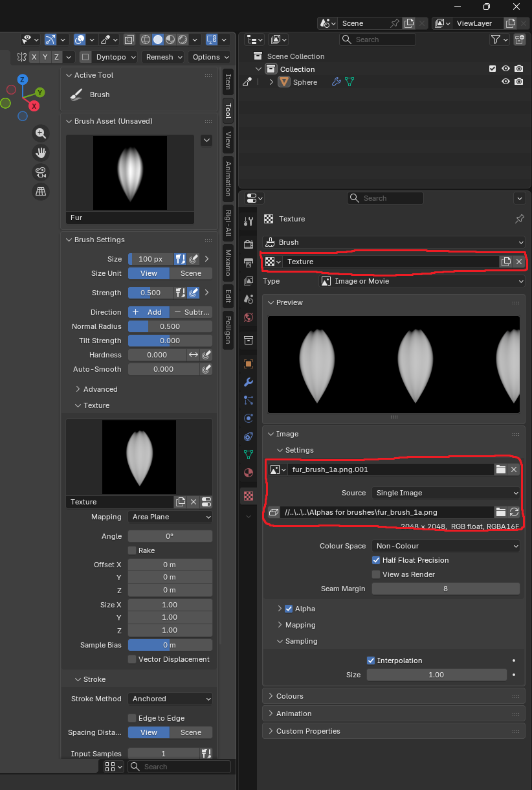Click the outliner filter funnel icon
Image resolution: width=532 pixels, height=790 pixels.
[496, 39]
